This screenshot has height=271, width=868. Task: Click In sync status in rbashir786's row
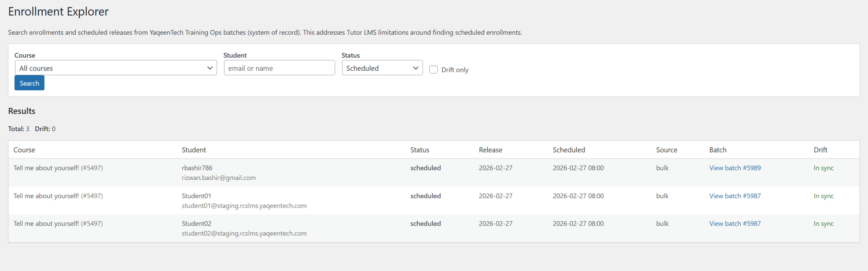823,168
